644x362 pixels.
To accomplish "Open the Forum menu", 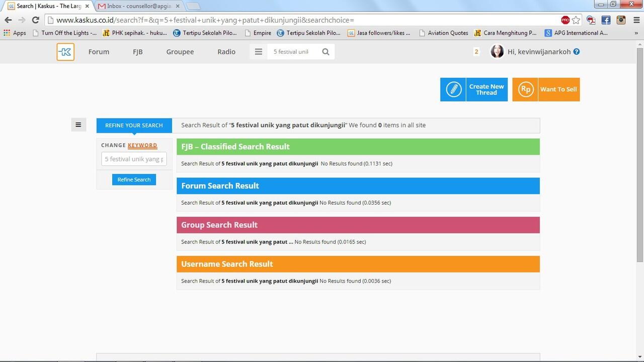I will tap(99, 52).
